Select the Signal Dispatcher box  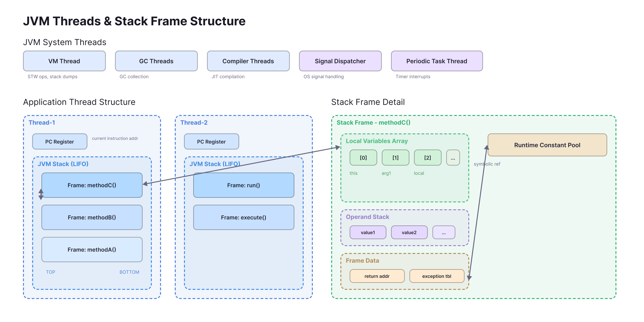point(340,61)
